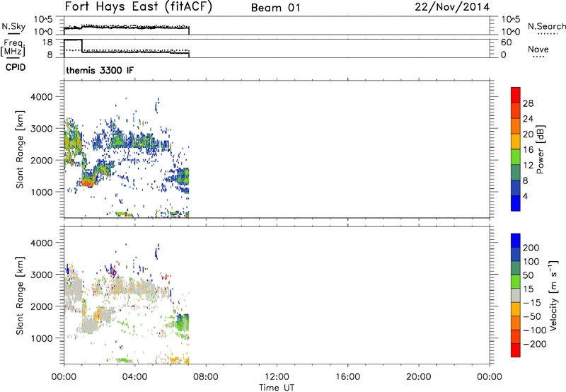Click 'Slant Range [km]' label of Power panel
Viewport: 566px width, 392px height.
[x=20, y=149]
